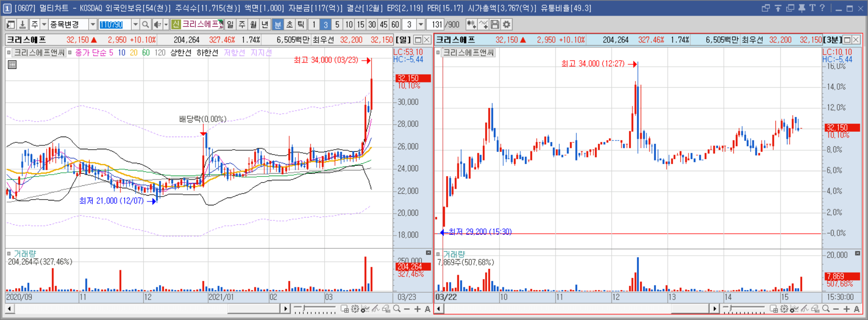Screen dimensions: 868x320
Task: Select the 년 (yearly) period button
Action: click(x=265, y=24)
